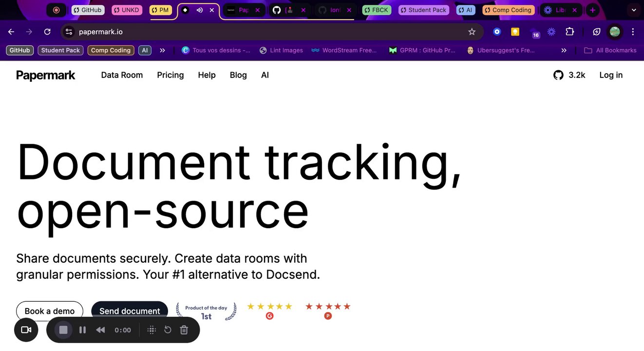Viewport: 644px width, 351px height.
Task: Open the yellow note extension icon
Action: [x=515, y=32]
